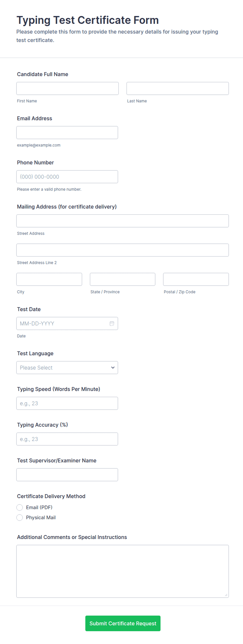Select the Street Address field
This screenshot has height=644, width=243.
122,221
